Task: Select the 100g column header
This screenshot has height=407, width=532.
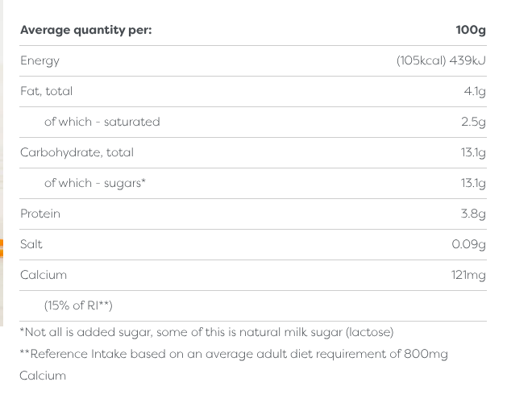Action: click(x=471, y=30)
